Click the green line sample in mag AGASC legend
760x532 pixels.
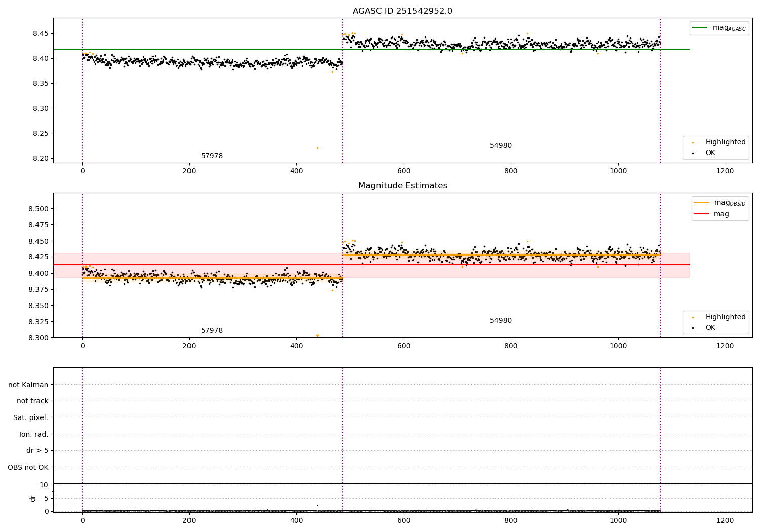point(701,28)
